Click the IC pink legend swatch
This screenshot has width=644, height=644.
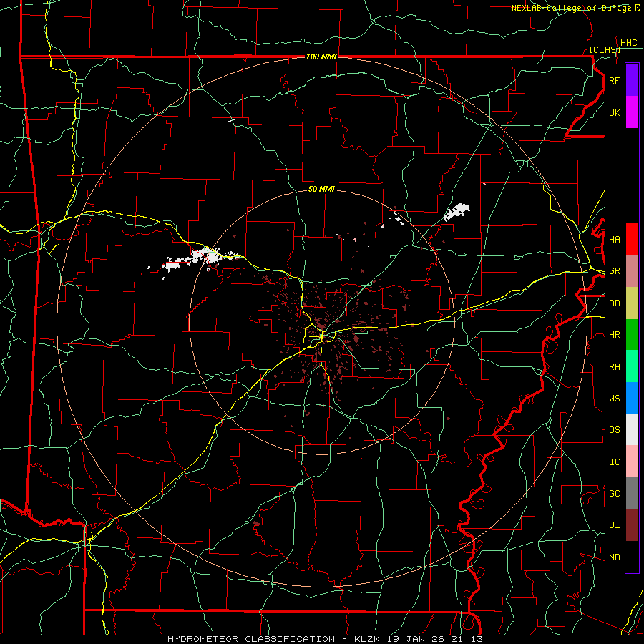[x=632, y=462]
